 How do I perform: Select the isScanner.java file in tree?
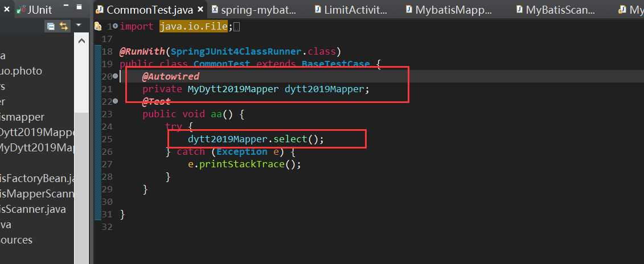(x=33, y=209)
